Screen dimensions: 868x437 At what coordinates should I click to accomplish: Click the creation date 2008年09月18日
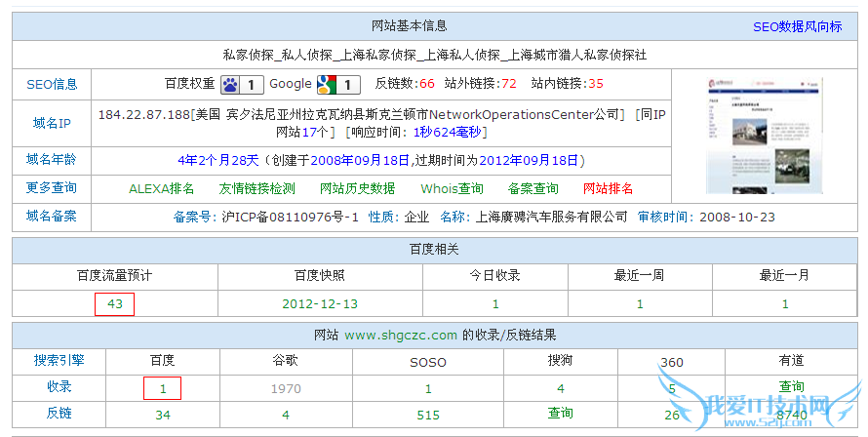[360, 161]
